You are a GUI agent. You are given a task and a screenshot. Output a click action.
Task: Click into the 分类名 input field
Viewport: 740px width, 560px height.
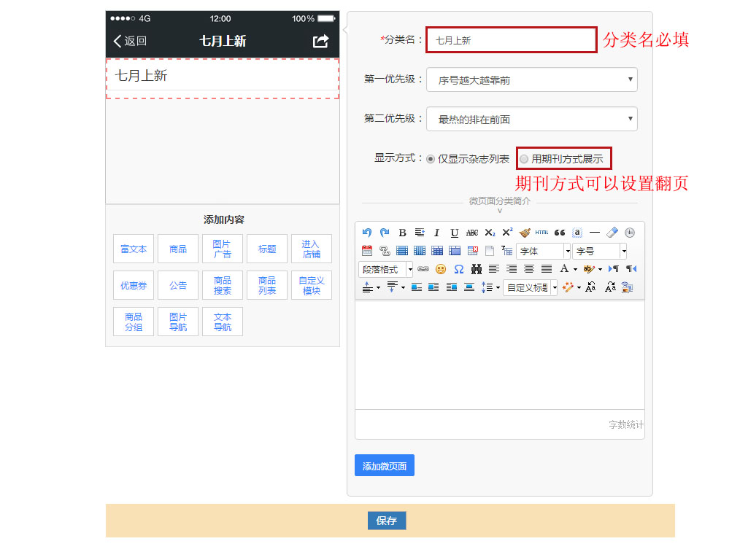pyautogui.click(x=512, y=40)
